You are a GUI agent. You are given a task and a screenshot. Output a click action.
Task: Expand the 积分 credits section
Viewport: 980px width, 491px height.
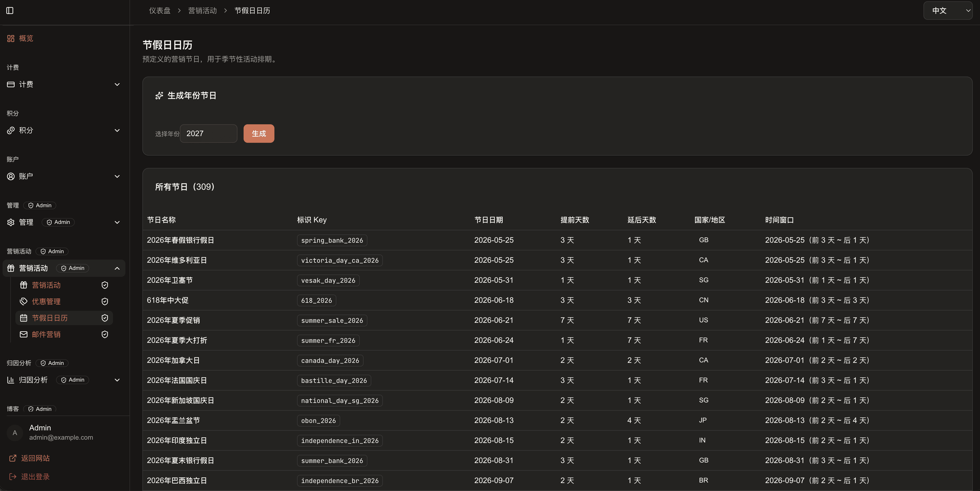[63, 130]
